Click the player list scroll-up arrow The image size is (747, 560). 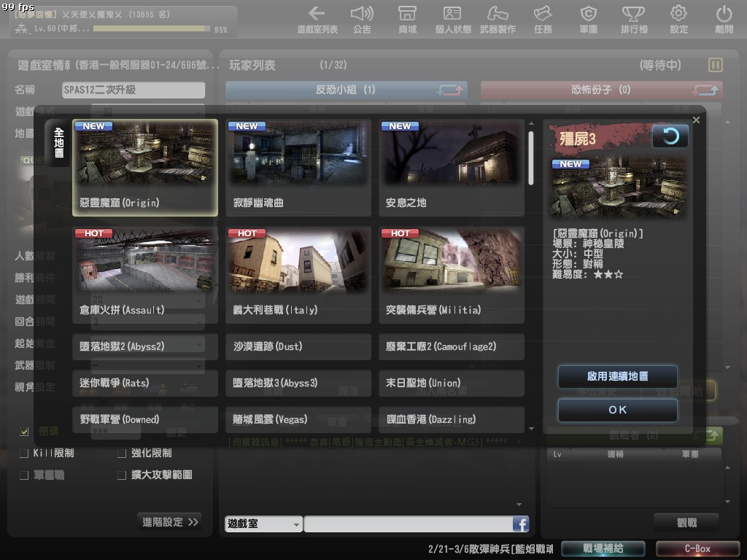[x=727, y=122]
